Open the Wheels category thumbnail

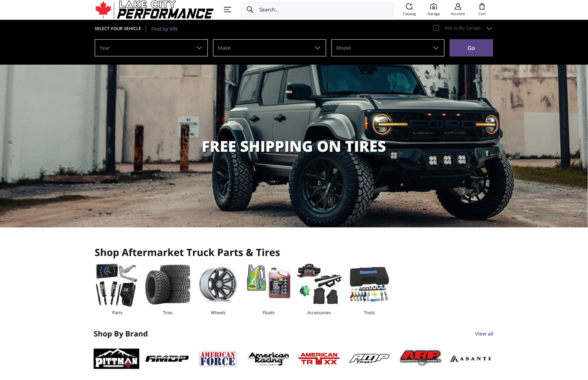tap(218, 289)
